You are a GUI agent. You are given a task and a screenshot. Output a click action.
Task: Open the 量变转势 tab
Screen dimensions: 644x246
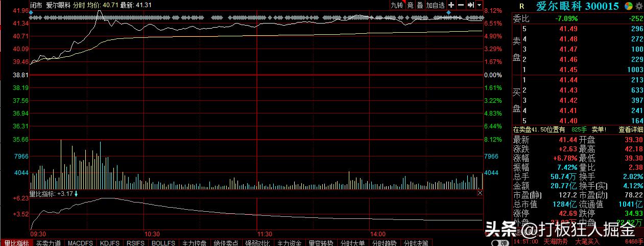pyautogui.click(x=321, y=243)
